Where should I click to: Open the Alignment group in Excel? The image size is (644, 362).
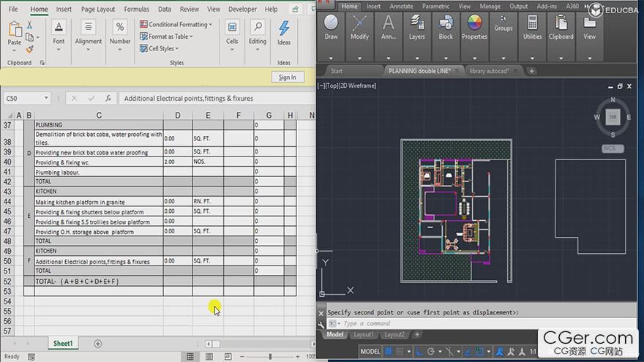89,36
